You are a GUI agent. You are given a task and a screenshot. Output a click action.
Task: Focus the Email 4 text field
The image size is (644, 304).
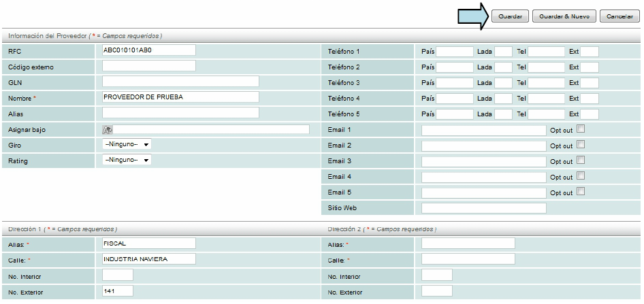483,177
